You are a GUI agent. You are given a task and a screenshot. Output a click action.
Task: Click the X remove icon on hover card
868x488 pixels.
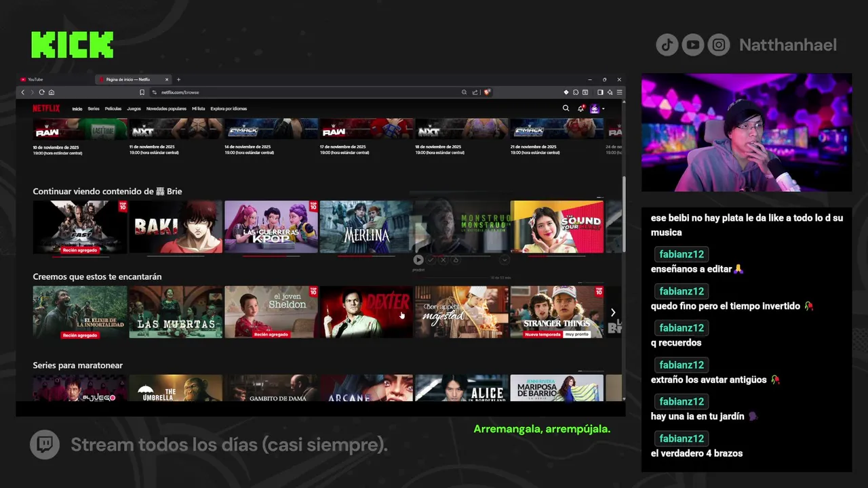point(443,260)
